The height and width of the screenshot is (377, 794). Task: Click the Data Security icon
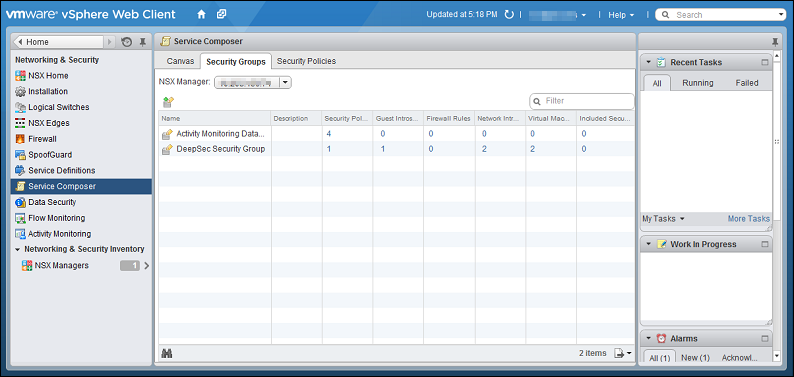20,202
